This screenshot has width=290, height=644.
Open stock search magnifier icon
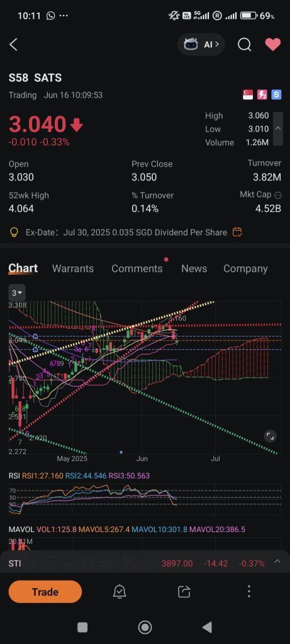[245, 45]
